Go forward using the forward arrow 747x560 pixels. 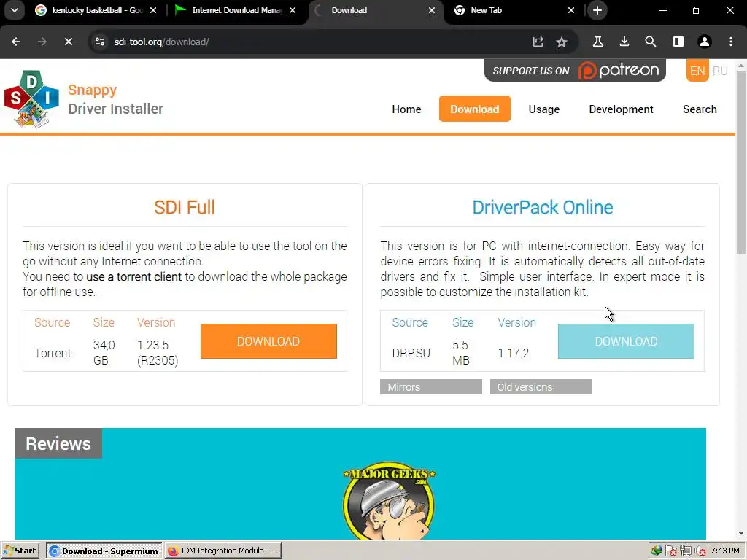point(42,42)
